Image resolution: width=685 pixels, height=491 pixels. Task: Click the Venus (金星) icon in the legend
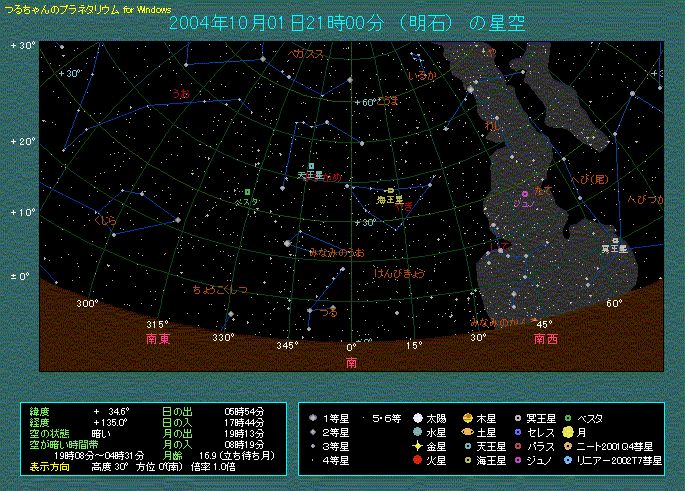(417, 446)
